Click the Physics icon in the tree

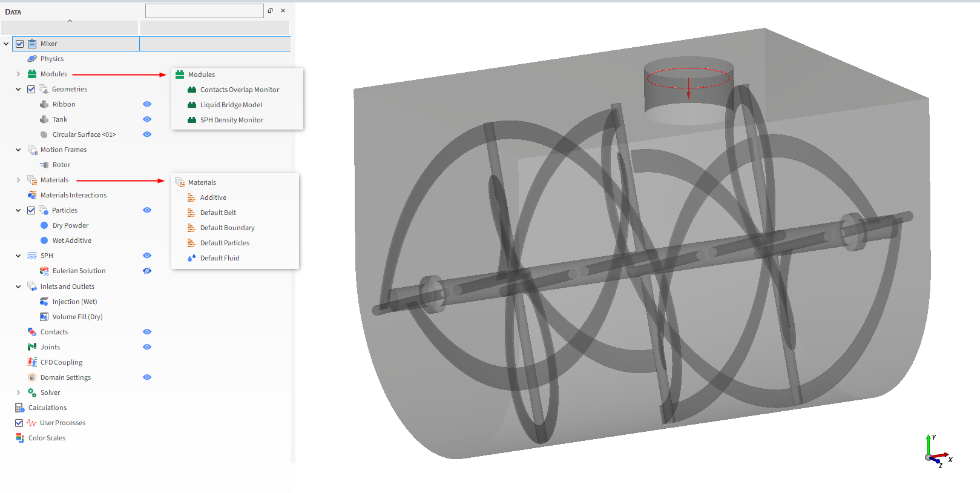click(x=32, y=59)
